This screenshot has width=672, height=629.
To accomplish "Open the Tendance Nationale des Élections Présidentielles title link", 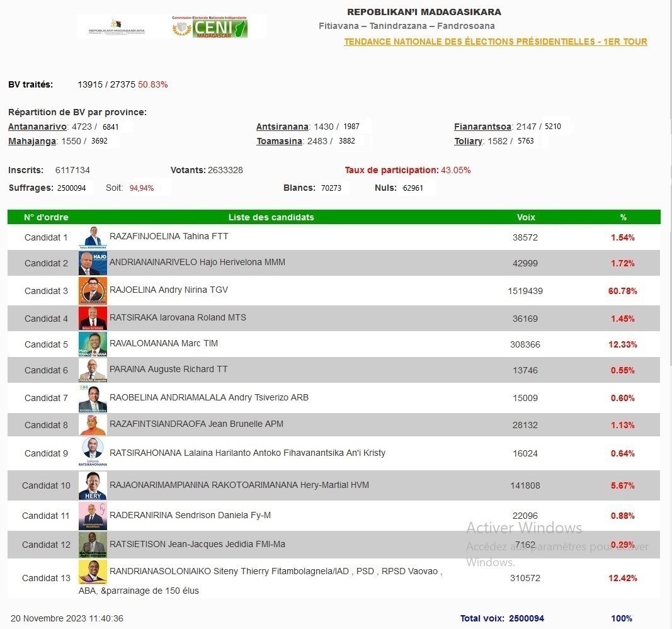I will pos(496,42).
